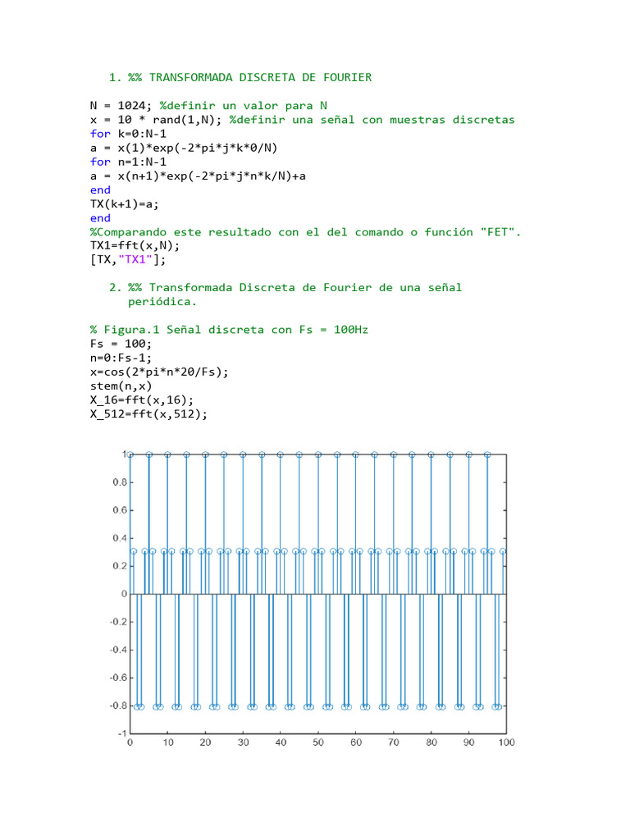Click the y-axis tick label "-1"

tap(122, 734)
